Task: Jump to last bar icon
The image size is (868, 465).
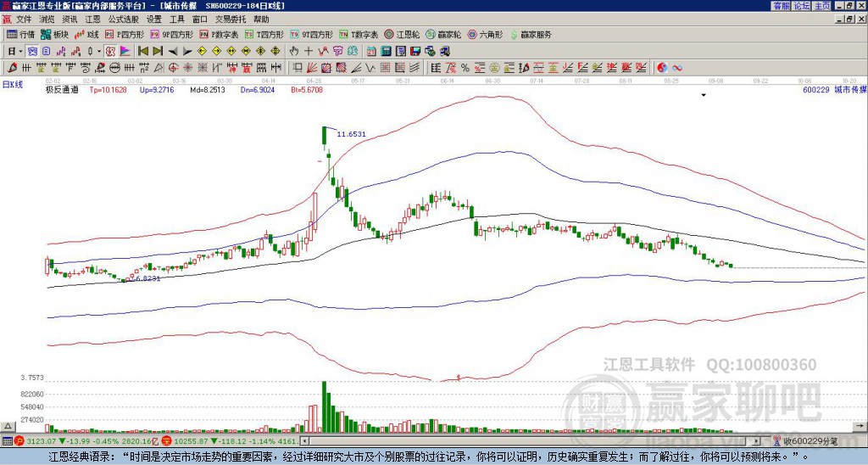Action: (158, 52)
